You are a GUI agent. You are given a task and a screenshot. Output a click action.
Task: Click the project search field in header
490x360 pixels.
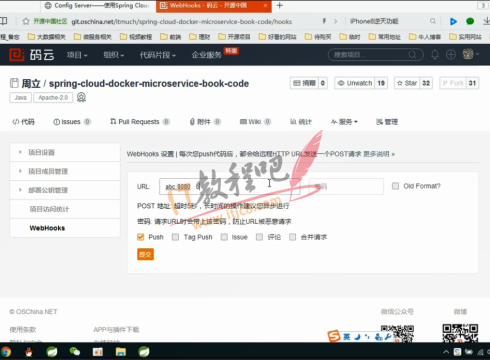pos(376,55)
